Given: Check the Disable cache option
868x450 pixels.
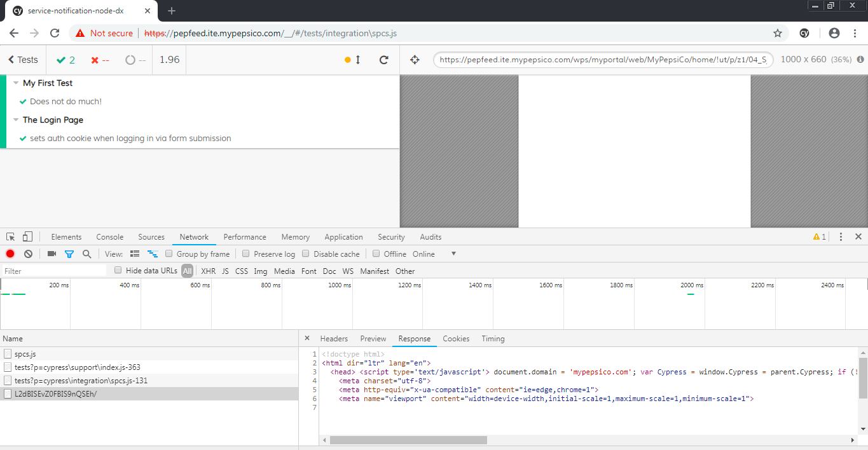Looking at the screenshot, I should (306, 254).
